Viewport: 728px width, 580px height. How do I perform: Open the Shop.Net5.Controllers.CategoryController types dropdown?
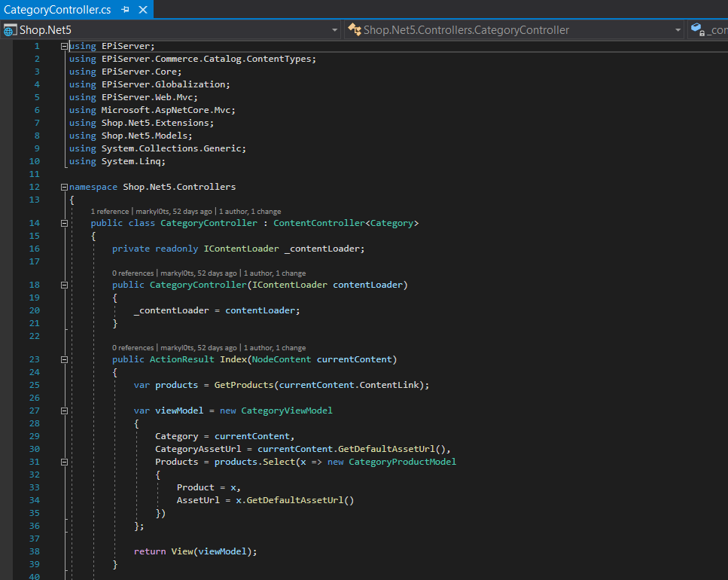pos(678,30)
